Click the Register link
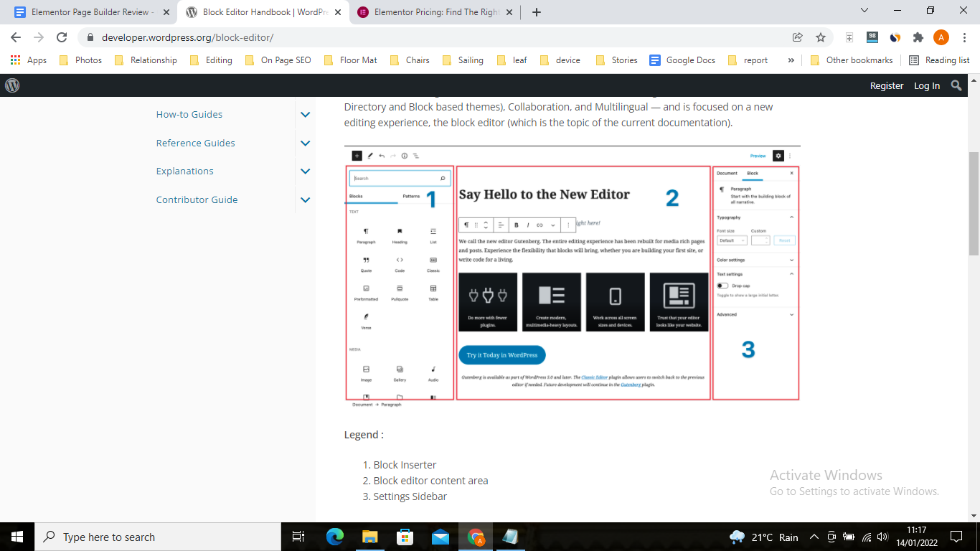980x551 pixels. 887,85
